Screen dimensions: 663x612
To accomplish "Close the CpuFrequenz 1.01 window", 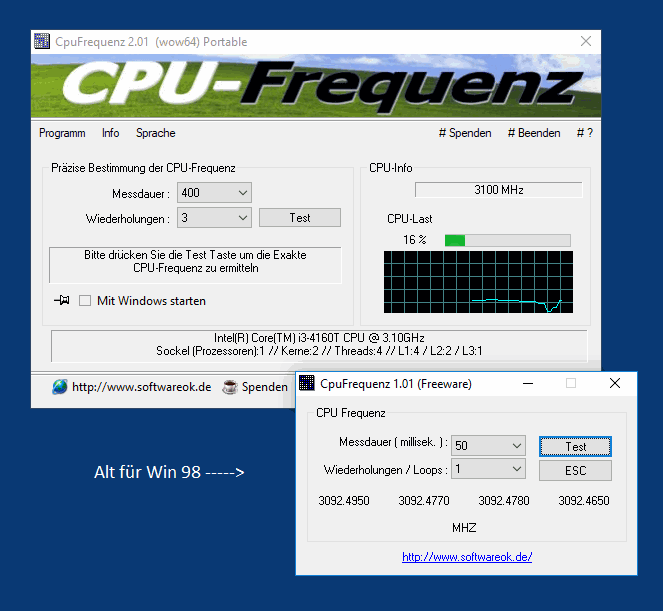I will point(615,384).
